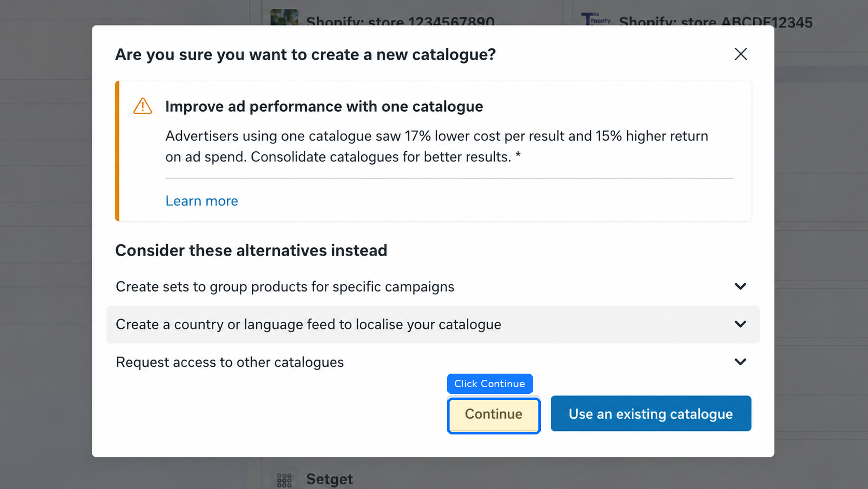Choose Use an existing catalogue
868x489 pixels.
pos(651,414)
